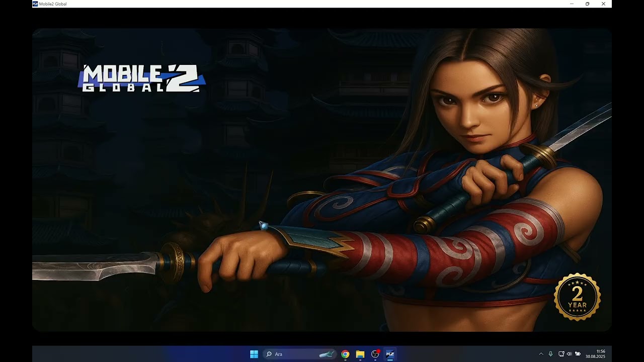Open the OBS Studio taskbar icon
The height and width of the screenshot is (362, 644).
[375, 354]
